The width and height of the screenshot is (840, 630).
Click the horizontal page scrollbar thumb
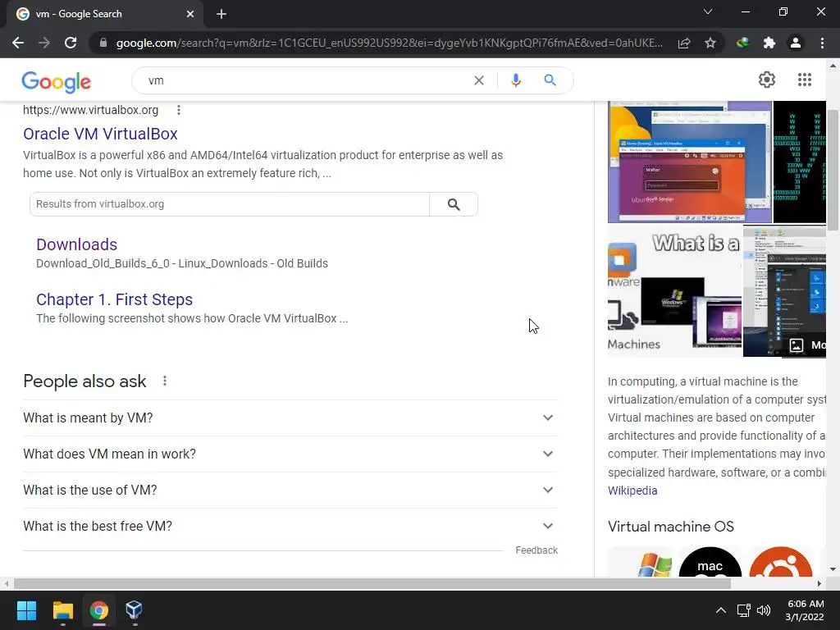click(x=372, y=583)
